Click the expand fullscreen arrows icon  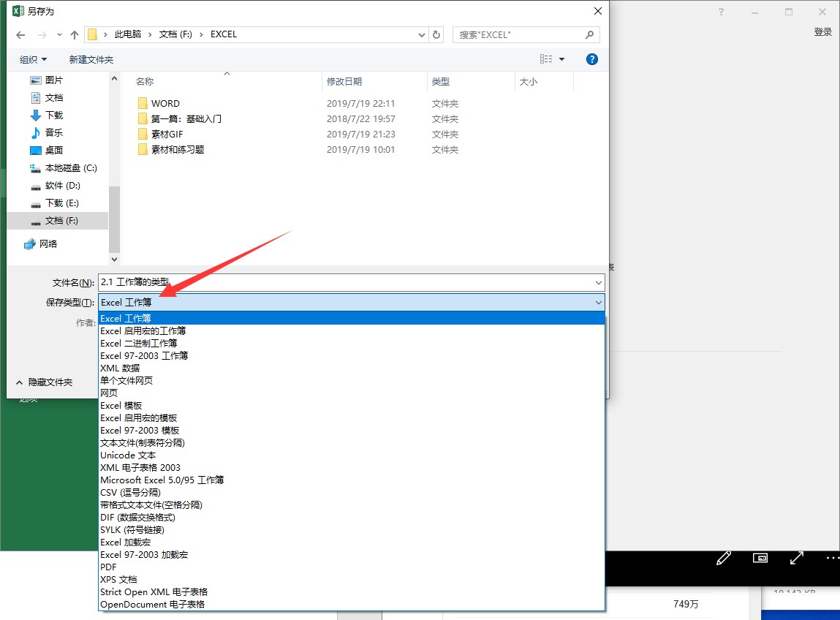(797, 559)
